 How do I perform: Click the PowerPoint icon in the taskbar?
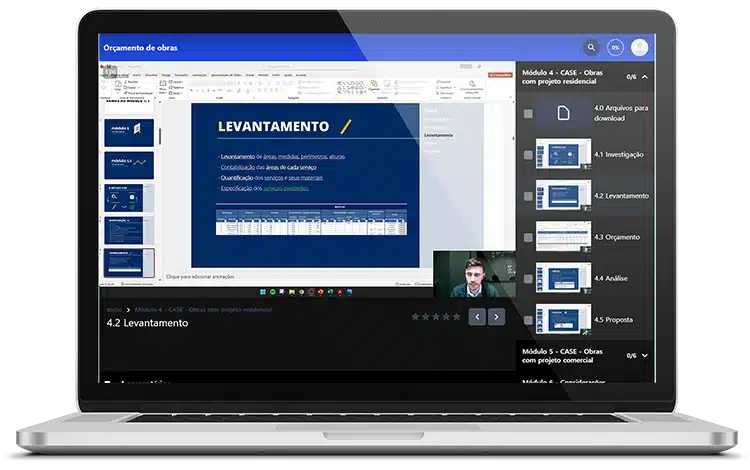[x=320, y=292]
